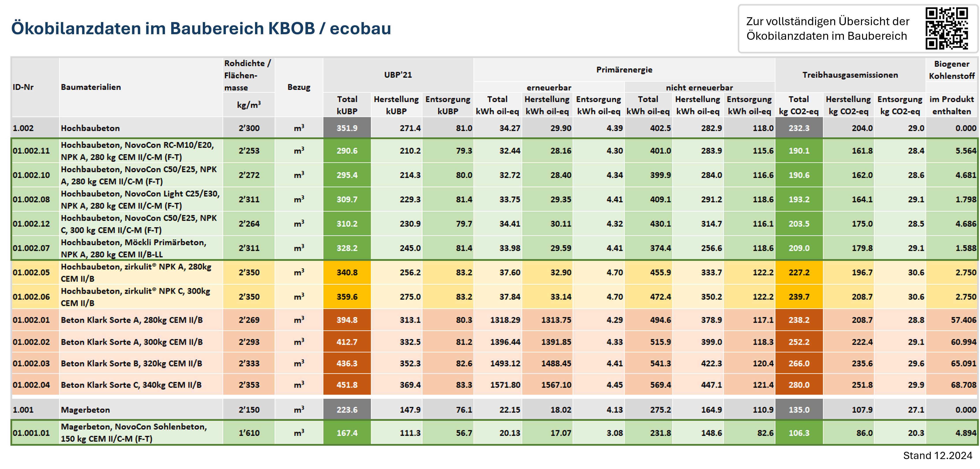Click greenhouse gas total cell 232.3 for Hochbaubeton
The image size is (980, 469).
[799, 128]
